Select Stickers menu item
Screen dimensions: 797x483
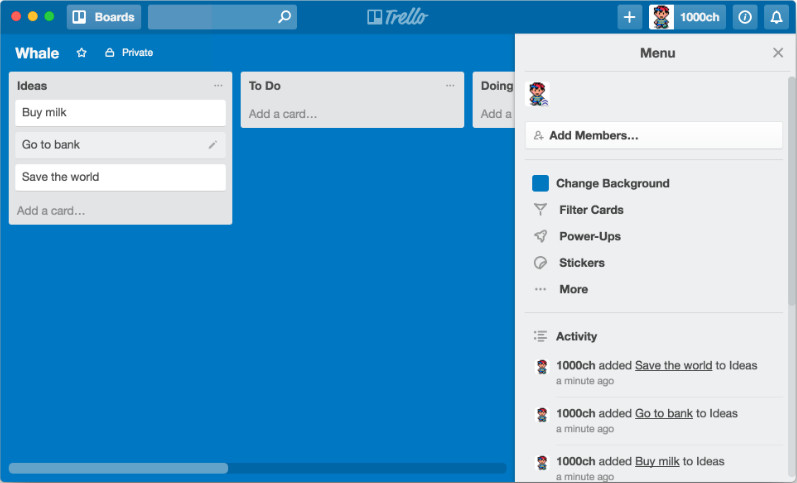point(582,262)
